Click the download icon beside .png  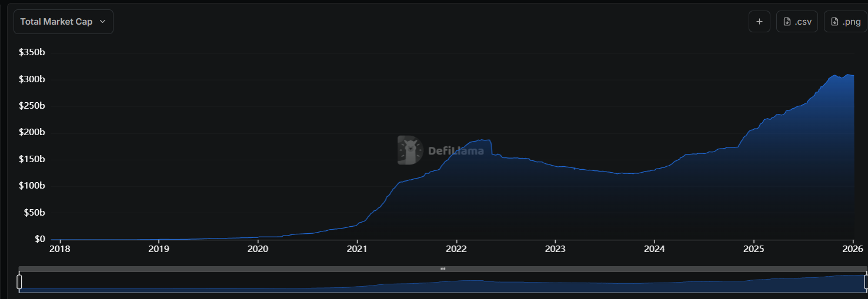click(x=835, y=22)
